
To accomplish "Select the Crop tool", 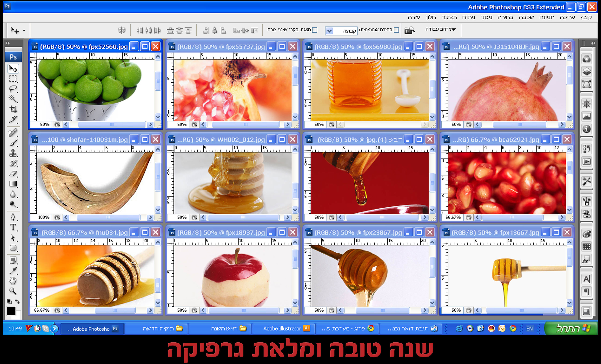I will click(x=13, y=109).
